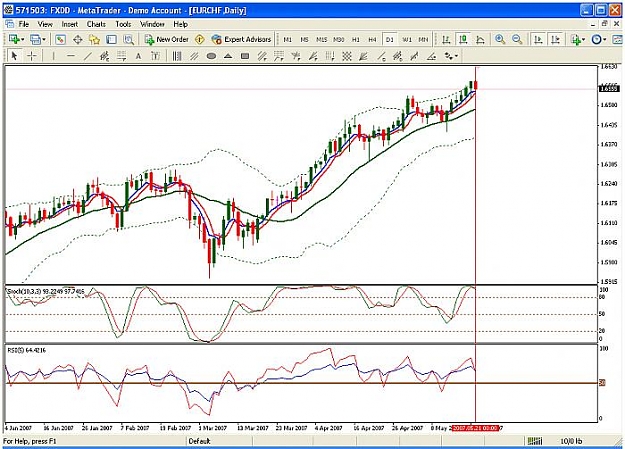Open the Data Window crosshair-target icon

pos(78,39)
